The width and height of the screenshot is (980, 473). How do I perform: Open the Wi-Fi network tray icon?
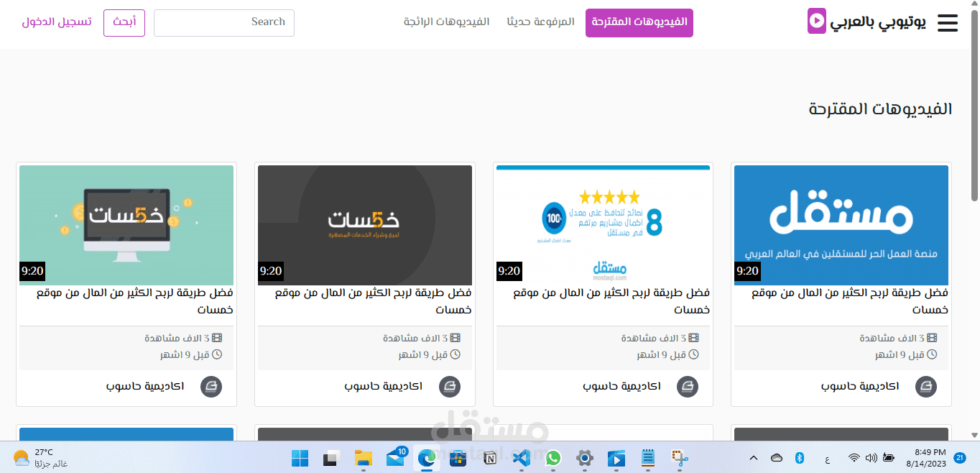(x=854, y=458)
